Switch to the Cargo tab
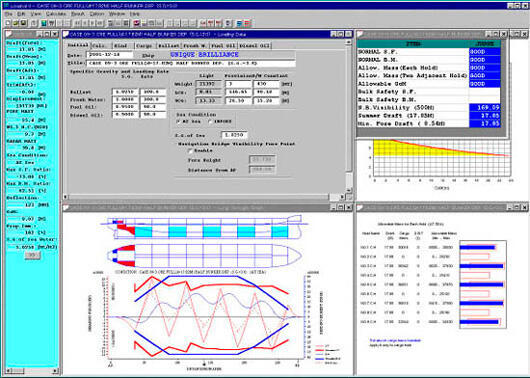The height and width of the screenshot is (378, 530). click(145, 46)
